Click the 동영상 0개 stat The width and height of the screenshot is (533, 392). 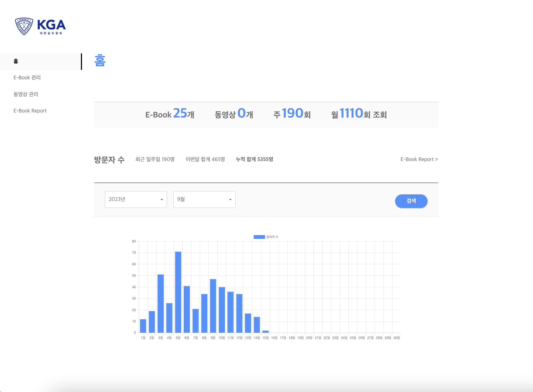click(x=234, y=114)
